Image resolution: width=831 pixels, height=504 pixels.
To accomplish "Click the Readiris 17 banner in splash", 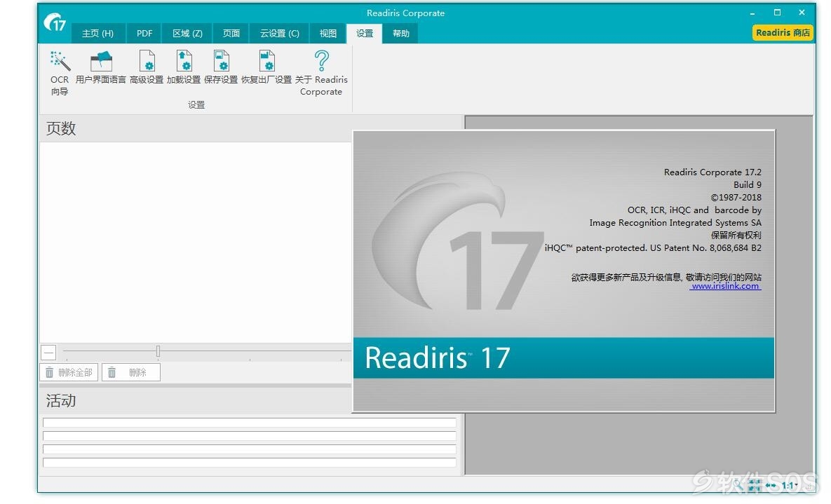I will click(x=563, y=357).
